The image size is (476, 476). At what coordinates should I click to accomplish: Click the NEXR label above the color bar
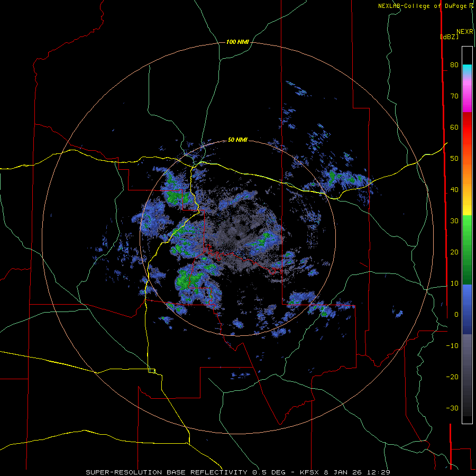[465, 32]
